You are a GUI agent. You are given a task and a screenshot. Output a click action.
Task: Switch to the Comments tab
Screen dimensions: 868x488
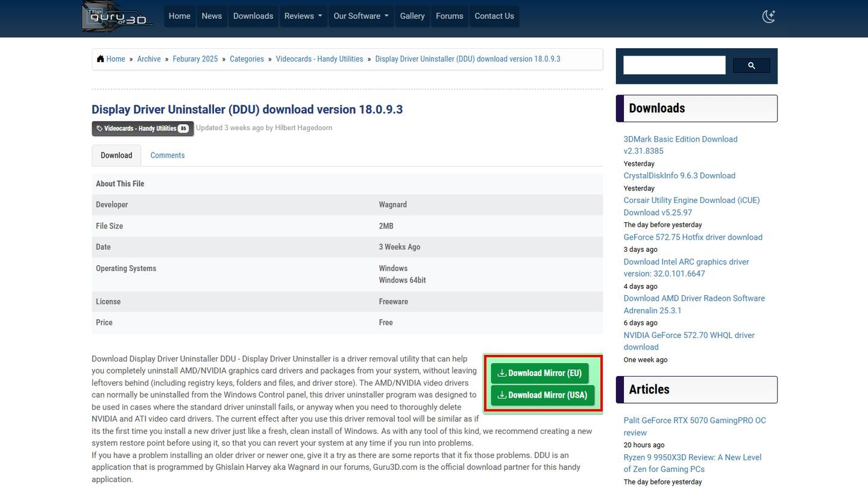coord(168,155)
